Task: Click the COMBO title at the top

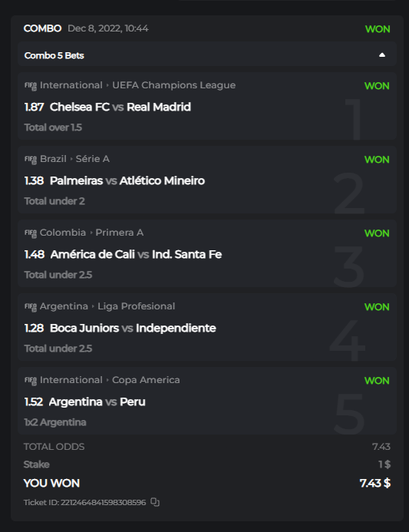Action: point(42,28)
